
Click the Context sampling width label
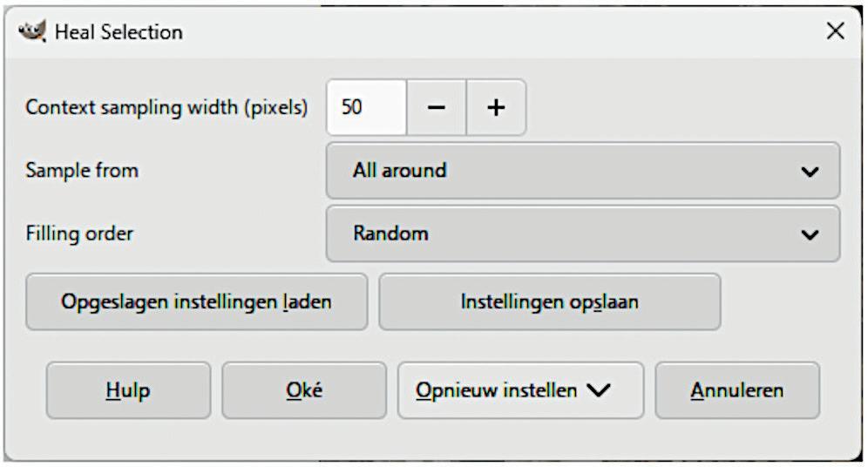pos(166,108)
